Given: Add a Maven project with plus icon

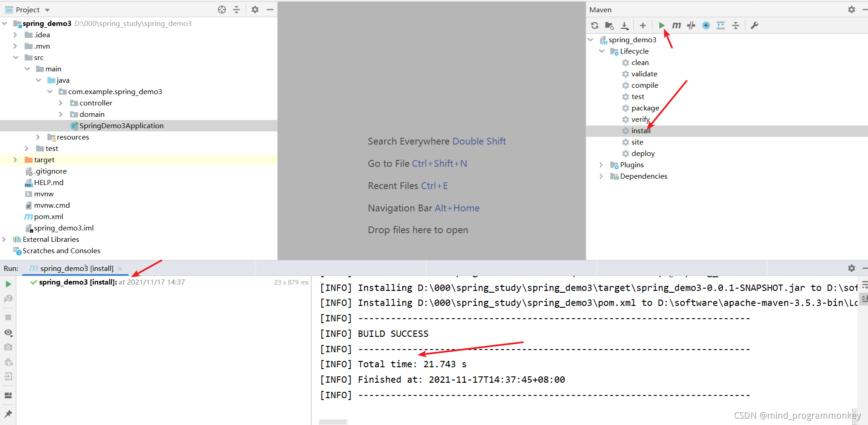Looking at the screenshot, I should [643, 25].
